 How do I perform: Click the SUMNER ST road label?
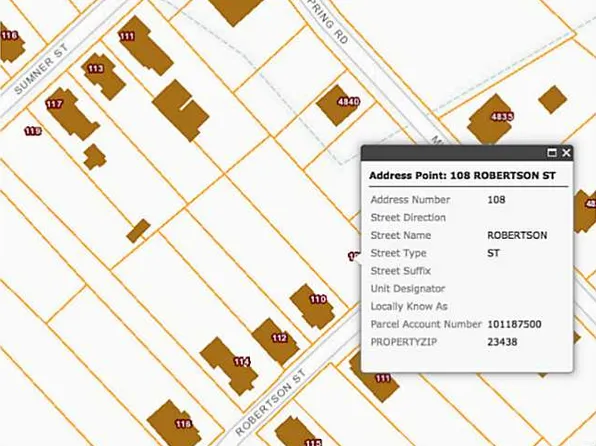pos(41,69)
